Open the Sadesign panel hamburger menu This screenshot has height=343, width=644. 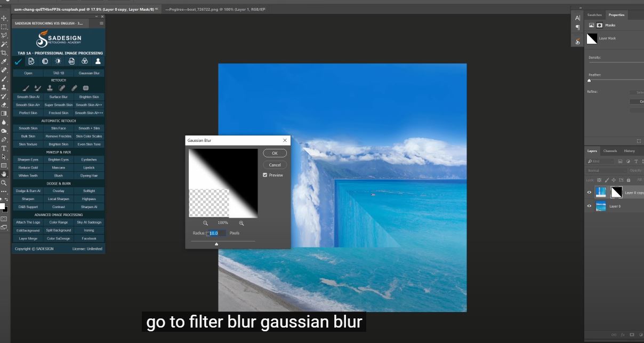101,23
